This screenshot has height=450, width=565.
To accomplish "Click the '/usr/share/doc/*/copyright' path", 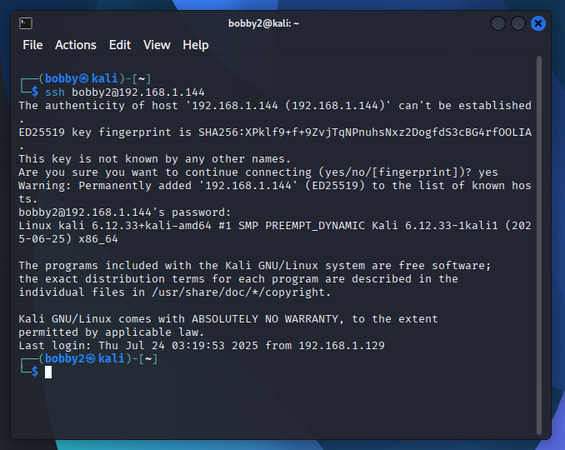I will coord(238,292).
